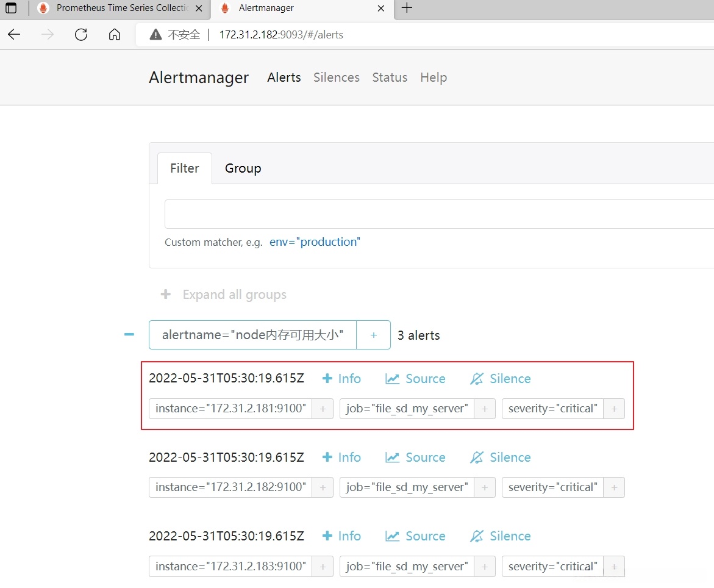Click the "3 alerts" count text
The image size is (714, 588).
point(418,335)
